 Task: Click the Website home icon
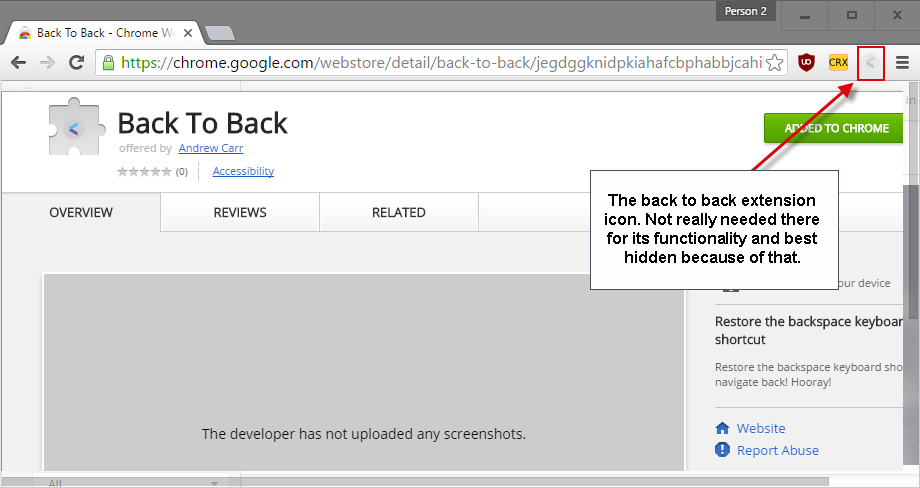722,428
